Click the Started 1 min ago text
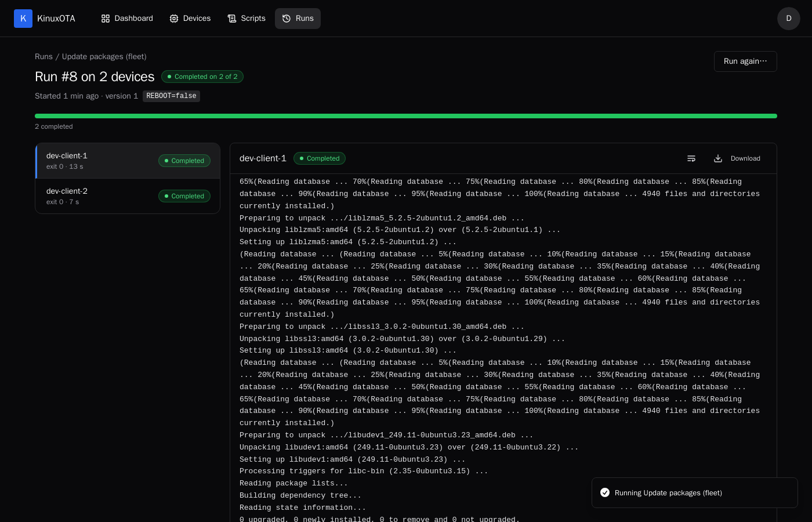The width and height of the screenshot is (812, 522). pyautogui.click(x=67, y=96)
